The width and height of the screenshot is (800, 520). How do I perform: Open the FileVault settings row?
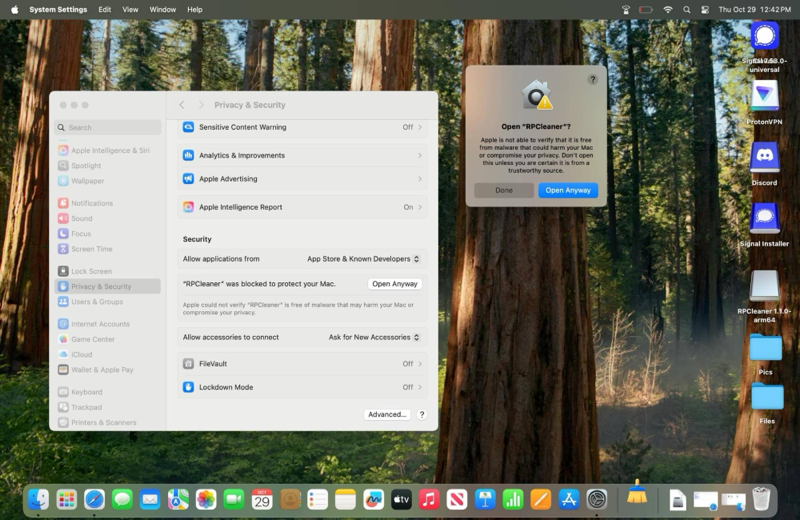(x=303, y=364)
